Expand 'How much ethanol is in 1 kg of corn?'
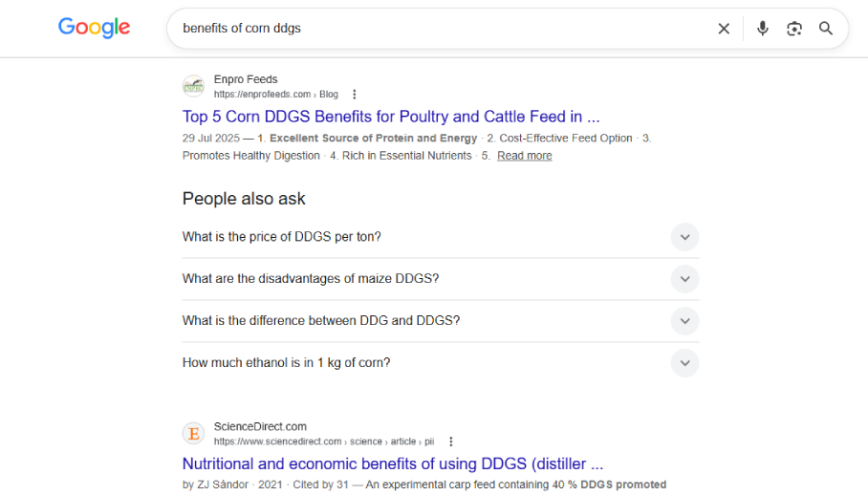Screen dimensions: 868x496 coord(441,363)
